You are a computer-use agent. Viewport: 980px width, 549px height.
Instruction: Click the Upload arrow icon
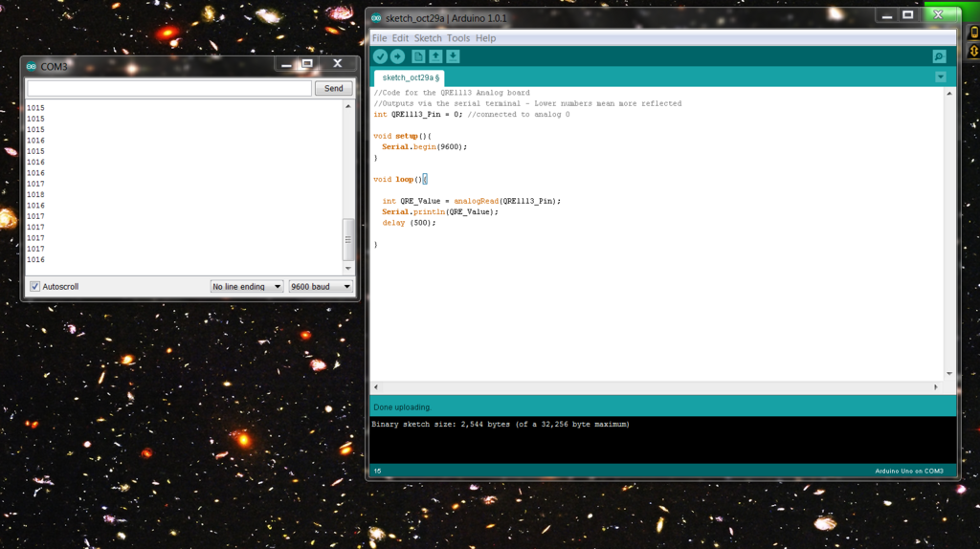point(397,56)
